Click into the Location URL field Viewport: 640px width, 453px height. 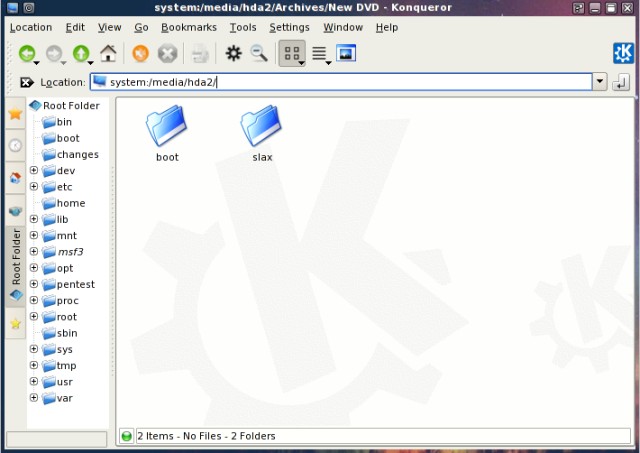click(x=341, y=82)
